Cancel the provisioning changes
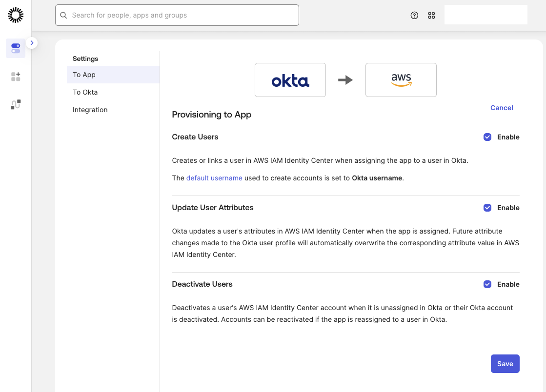The image size is (546, 392). click(x=502, y=108)
